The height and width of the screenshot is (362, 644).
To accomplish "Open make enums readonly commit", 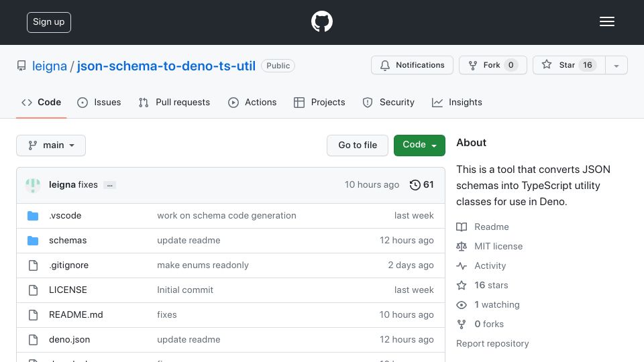I will coord(203,265).
